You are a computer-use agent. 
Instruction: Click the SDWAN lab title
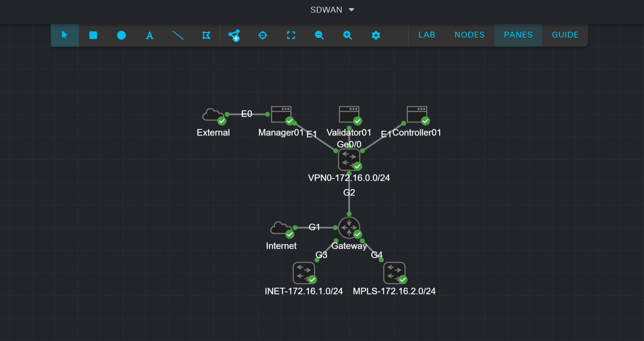point(326,10)
